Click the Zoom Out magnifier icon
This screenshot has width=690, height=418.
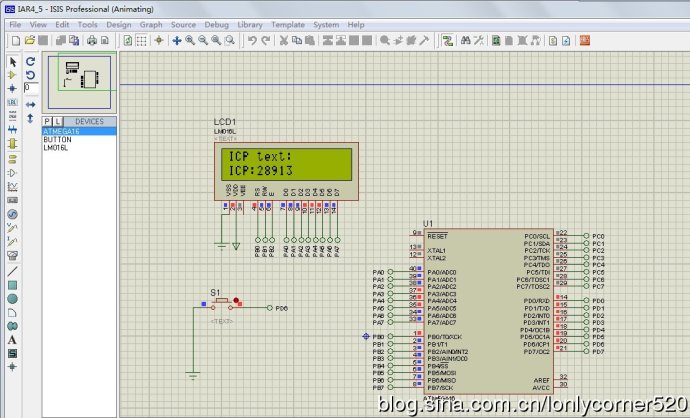203,41
